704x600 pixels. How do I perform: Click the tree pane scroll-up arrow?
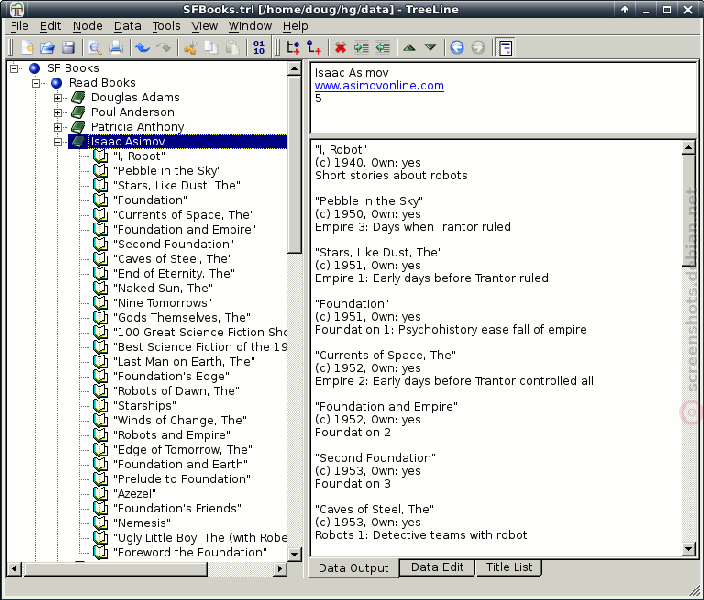coord(295,69)
